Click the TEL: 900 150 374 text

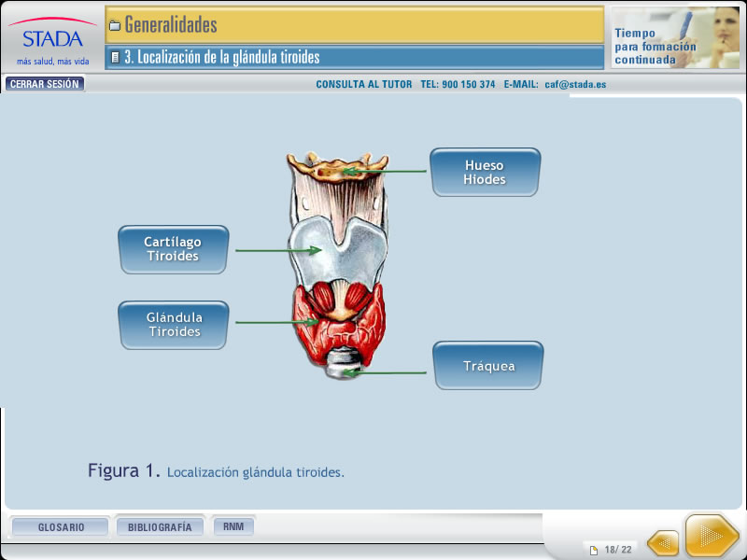tap(458, 84)
